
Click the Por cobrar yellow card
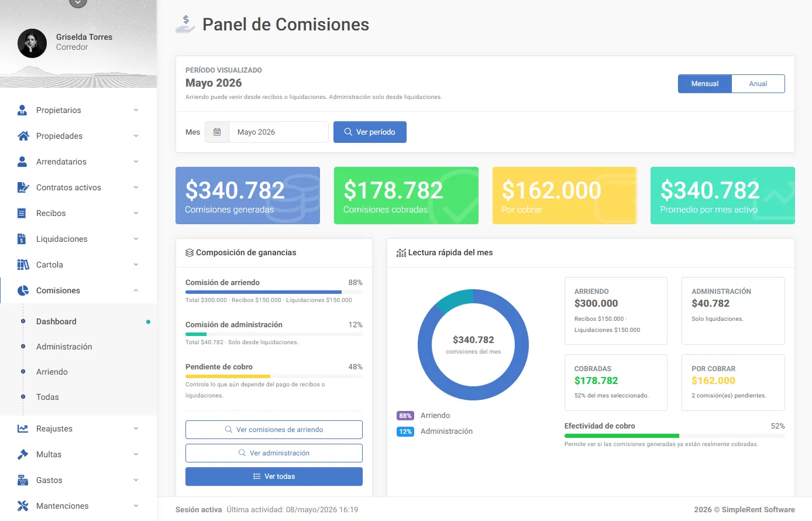pyautogui.click(x=565, y=196)
